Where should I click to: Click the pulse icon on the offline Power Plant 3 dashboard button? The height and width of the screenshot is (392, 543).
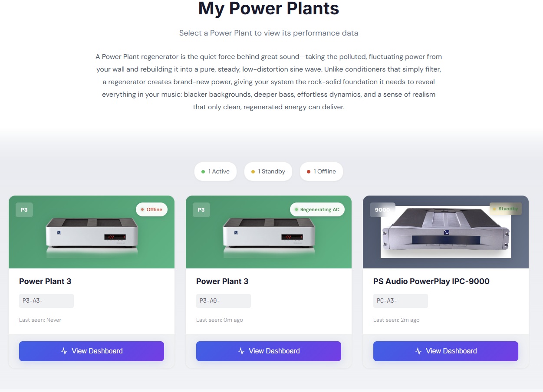pos(64,351)
